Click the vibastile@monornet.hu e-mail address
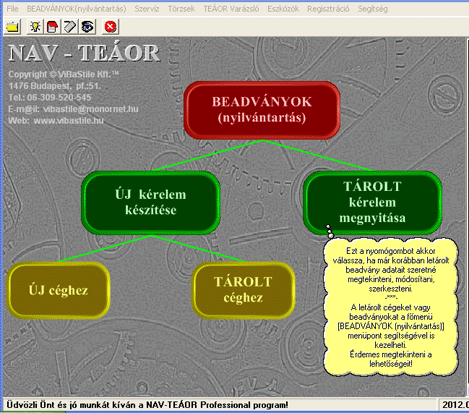 (x=91, y=109)
